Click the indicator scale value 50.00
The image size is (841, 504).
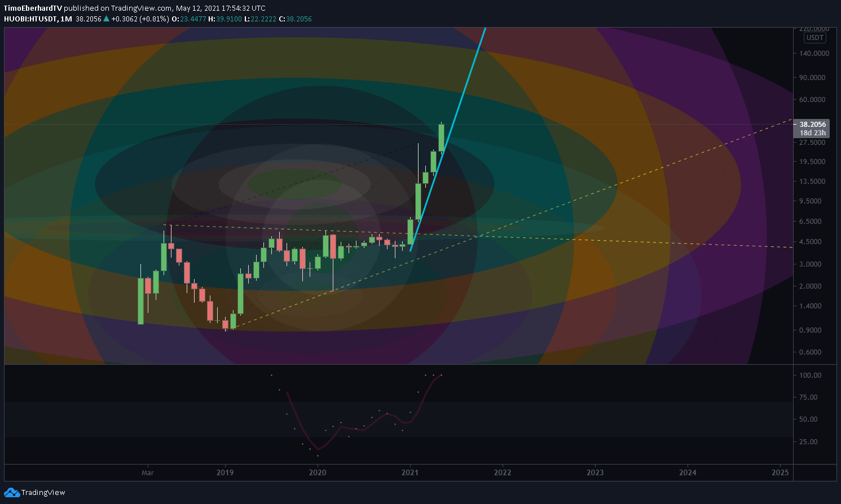[808, 419]
